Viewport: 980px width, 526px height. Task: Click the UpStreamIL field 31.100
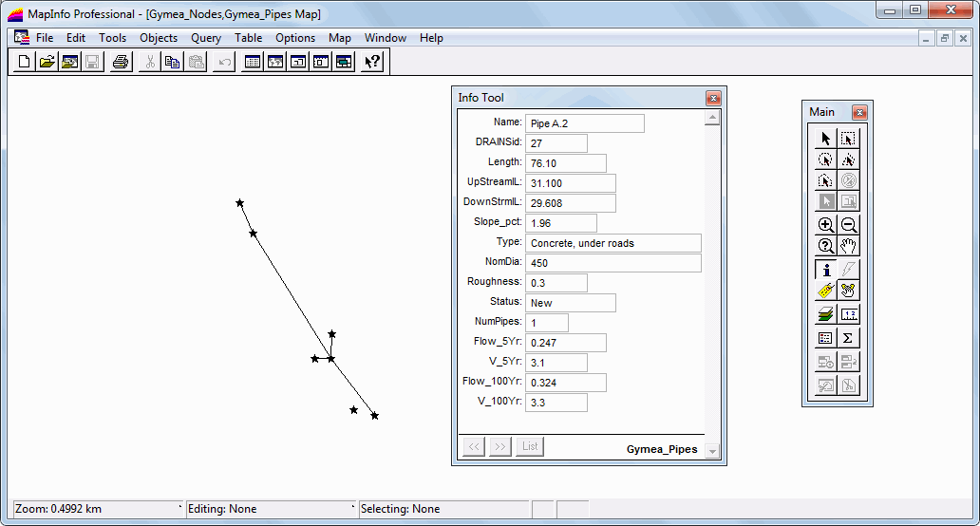pyautogui.click(x=570, y=183)
